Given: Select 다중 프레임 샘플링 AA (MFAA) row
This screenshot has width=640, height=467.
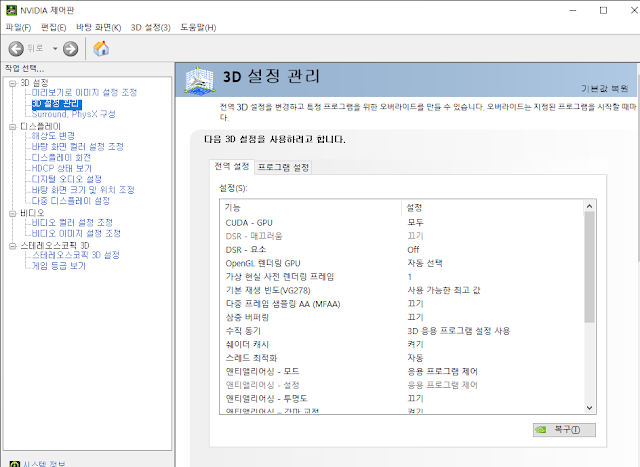Looking at the screenshot, I should point(402,304).
